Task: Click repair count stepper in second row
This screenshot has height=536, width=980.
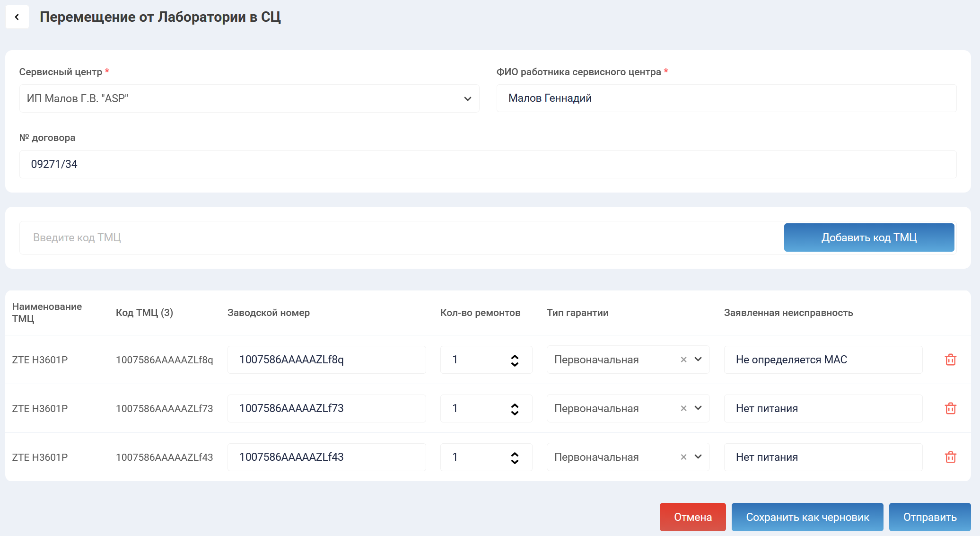Action: click(x=515, y=409)
